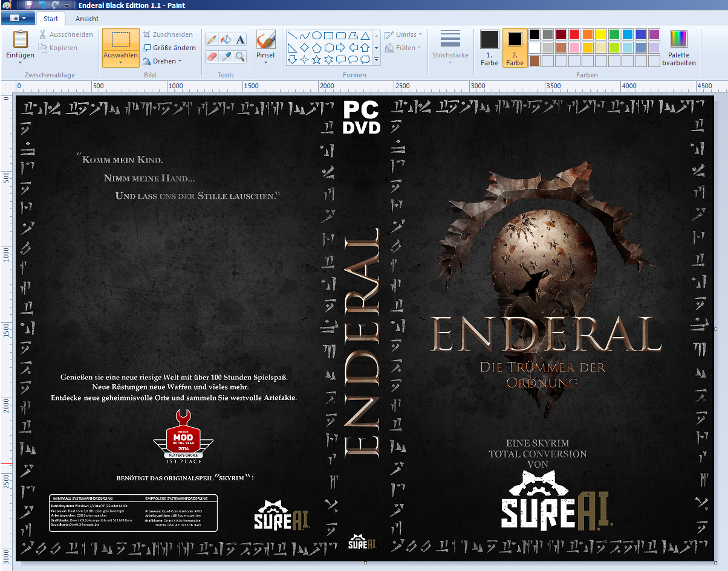
Task: Click the Save icon in title bar
Action: 29,5
